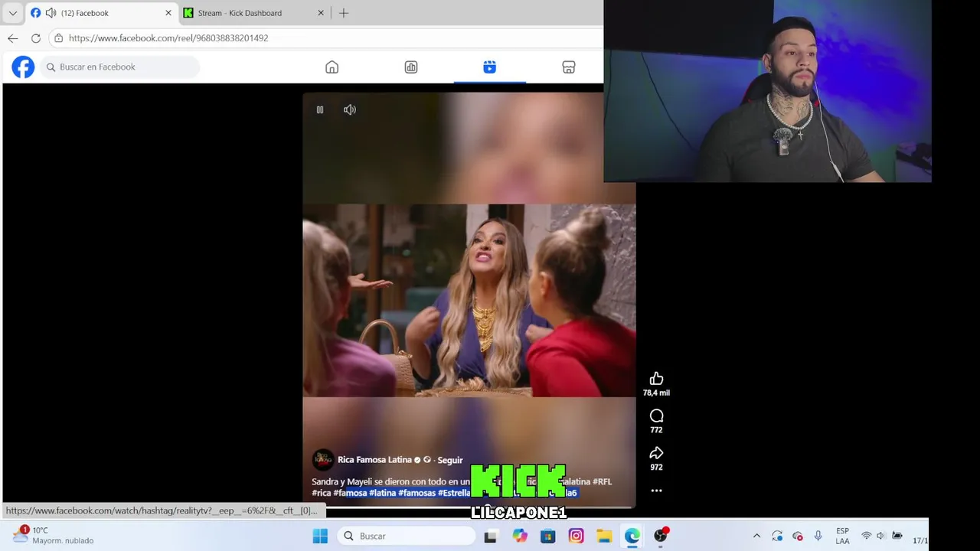Like the reel with thumbs up
This screenshot has height=551, width=980.
[x=656, y=379]
